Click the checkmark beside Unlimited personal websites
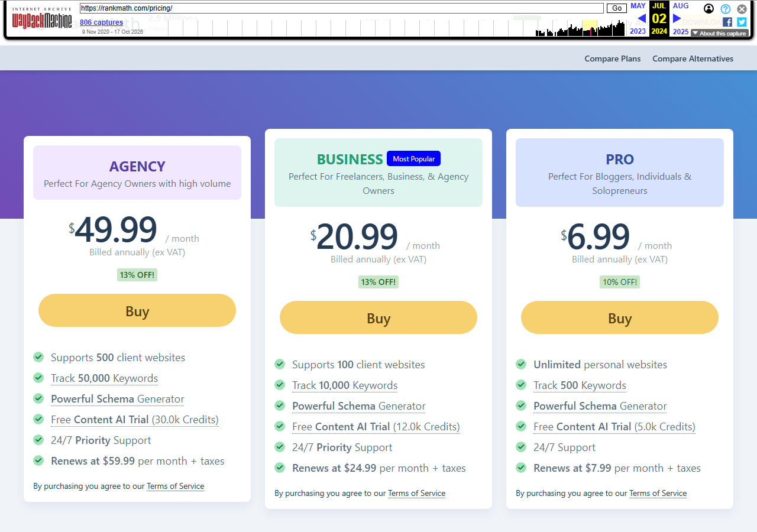The image size is (757, 532). point(521,364)
